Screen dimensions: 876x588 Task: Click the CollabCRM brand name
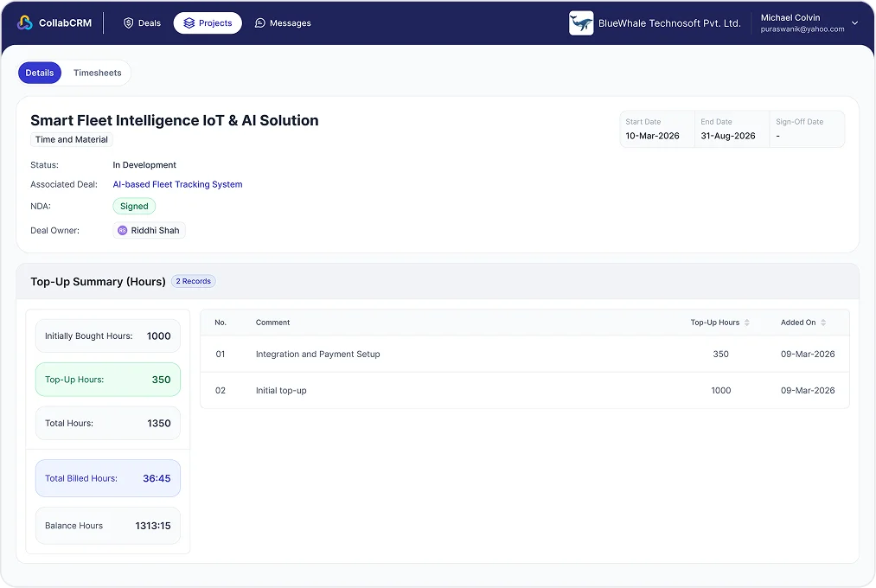(65, 22)
